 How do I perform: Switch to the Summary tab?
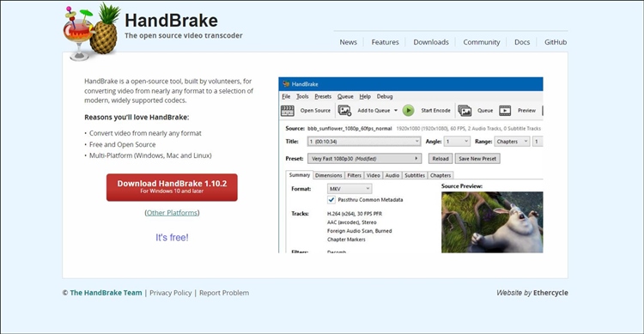point(300,175)
